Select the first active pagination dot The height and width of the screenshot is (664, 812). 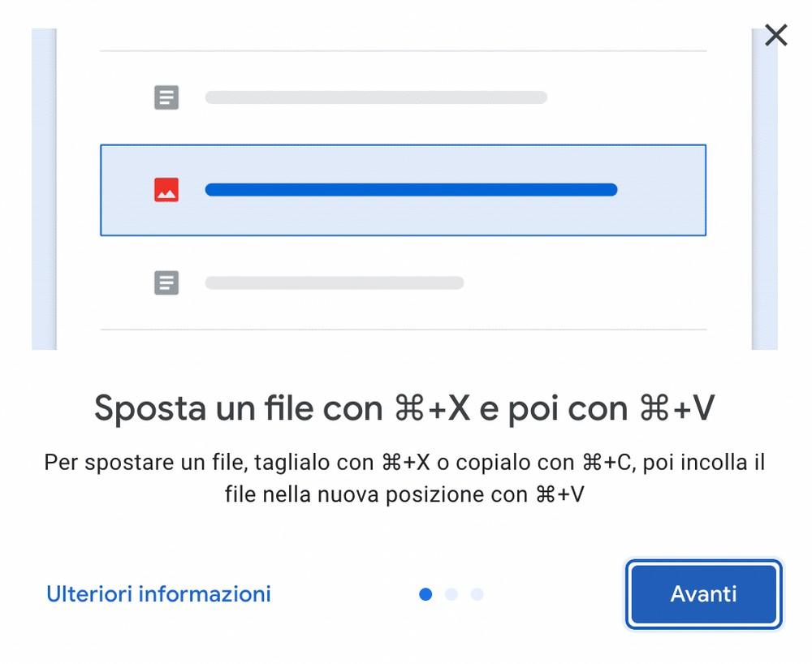tap(425, 594)
